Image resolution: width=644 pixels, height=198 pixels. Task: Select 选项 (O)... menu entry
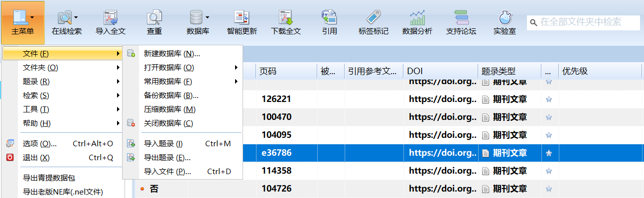tap(62, 144)
